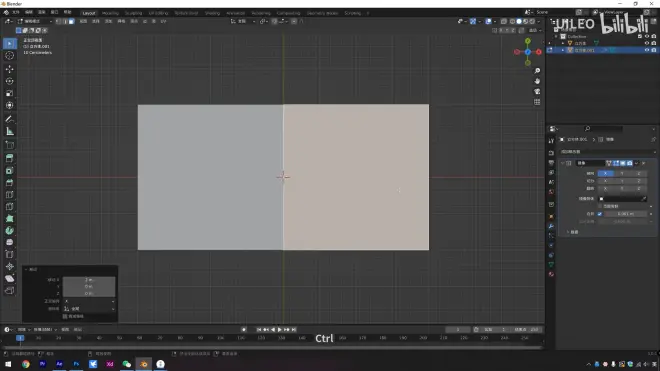Viewport: 660px width, 371px height.
Task: Open the Sculpting workspace tab
Action: (133, 13)
